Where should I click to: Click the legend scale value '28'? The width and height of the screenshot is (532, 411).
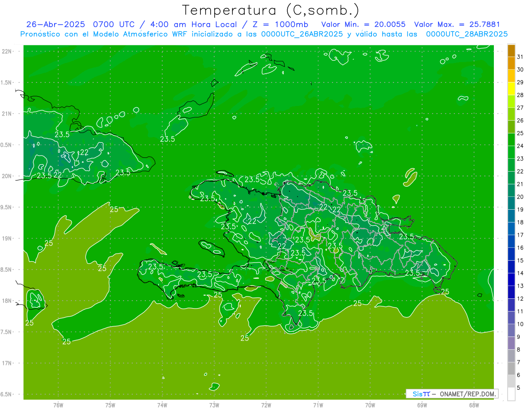point(520,95)
